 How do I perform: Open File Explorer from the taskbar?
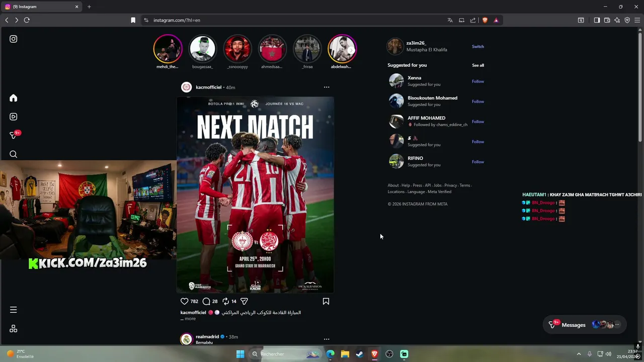point(345,354)
